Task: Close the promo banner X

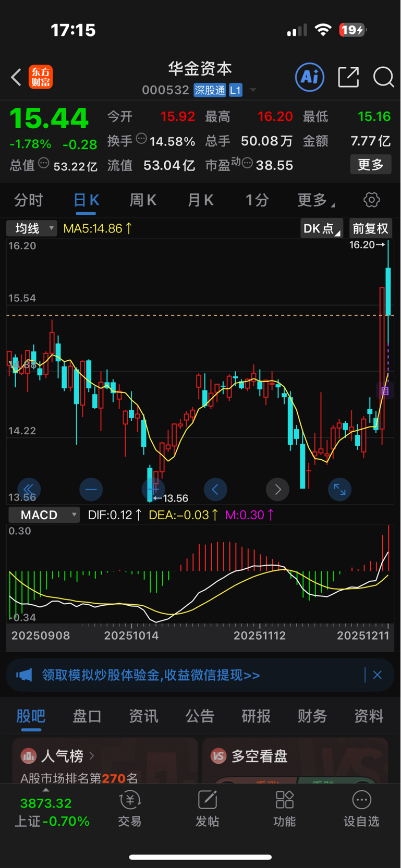Action: pyautogui.click(x=378, y=675)
